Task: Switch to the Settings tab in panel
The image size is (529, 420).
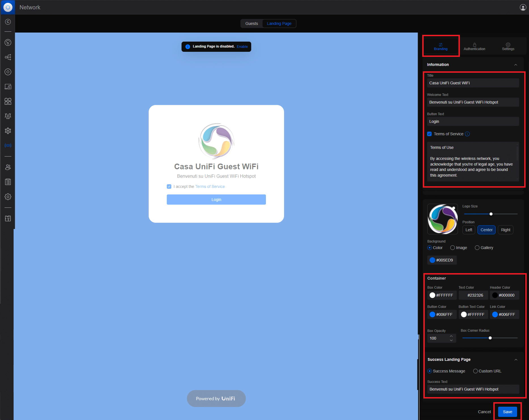Action: (508, 46)
